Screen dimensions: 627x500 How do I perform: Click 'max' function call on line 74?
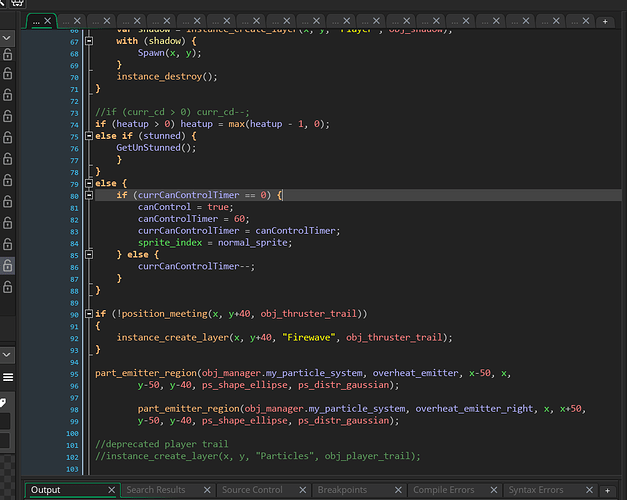[x=236, y=124]
